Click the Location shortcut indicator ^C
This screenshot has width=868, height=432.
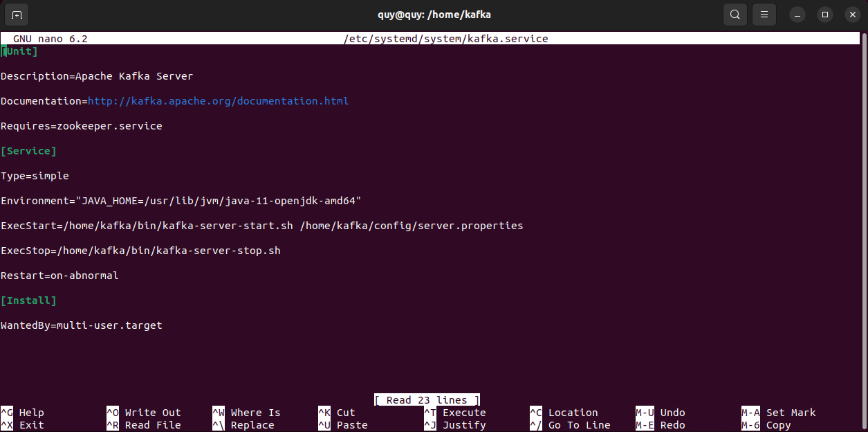pyautogui.click(x=537, y=413)
